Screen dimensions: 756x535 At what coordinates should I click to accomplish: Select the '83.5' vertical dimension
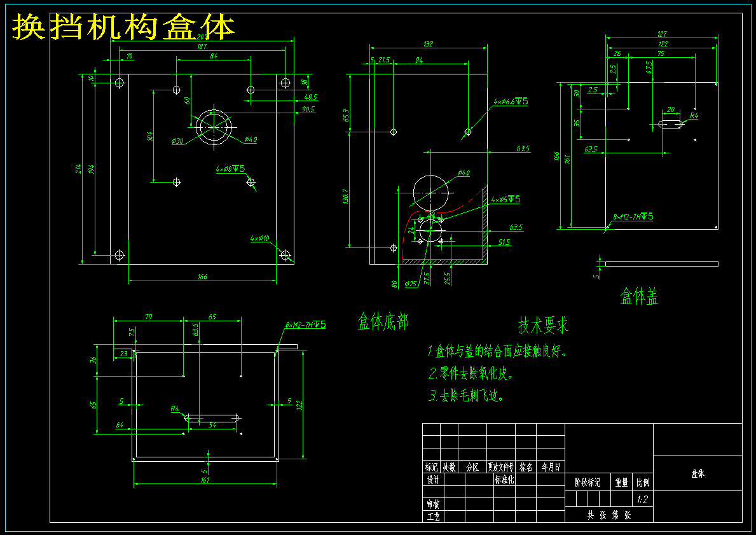coord(195,330)
